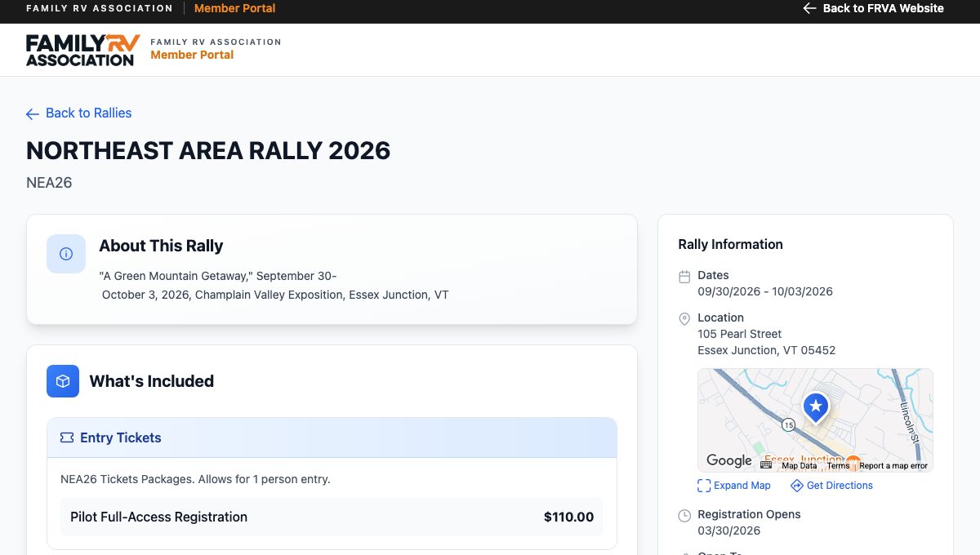Click the 105 Pearl Street address
The height and width of the screenshot is (555, 980).
[739, 334]
